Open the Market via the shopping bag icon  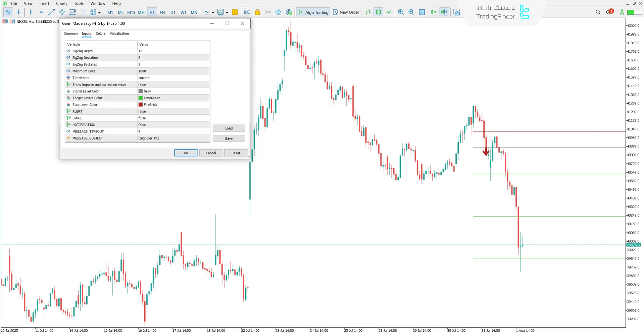click(257, 12)
